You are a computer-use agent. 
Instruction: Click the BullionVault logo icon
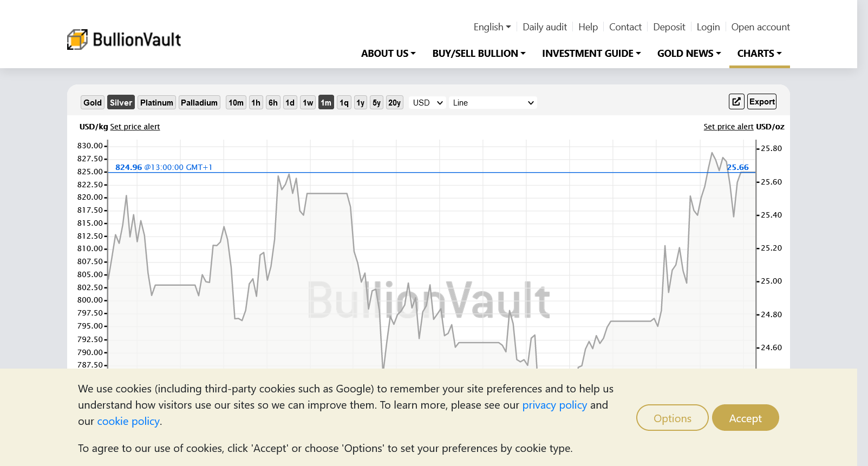(77, 40)
